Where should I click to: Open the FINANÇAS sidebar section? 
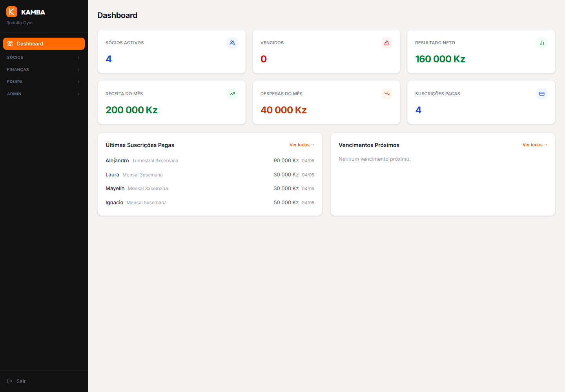44,70
